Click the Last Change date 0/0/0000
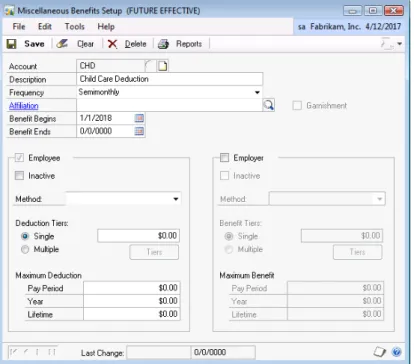 point(223,352)
